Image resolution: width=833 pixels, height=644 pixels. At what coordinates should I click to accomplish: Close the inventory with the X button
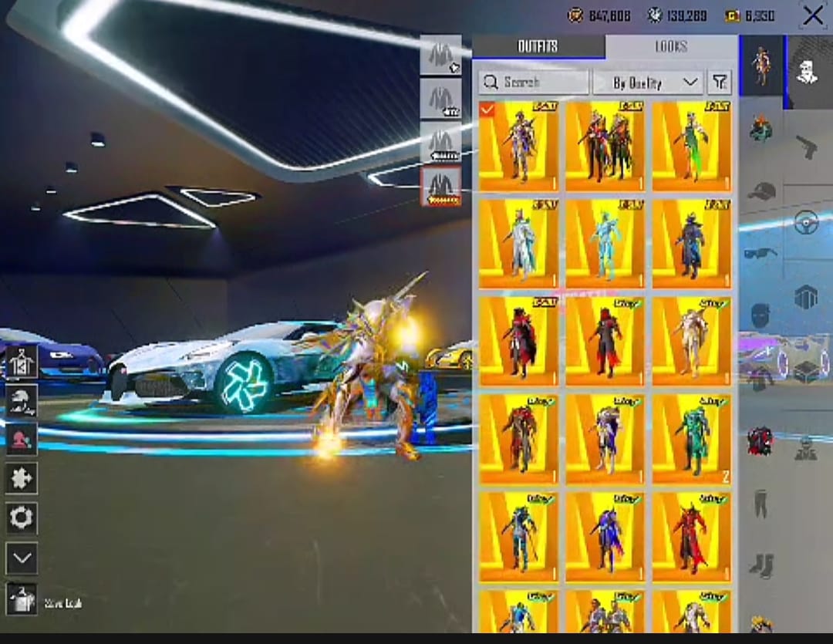813,15
